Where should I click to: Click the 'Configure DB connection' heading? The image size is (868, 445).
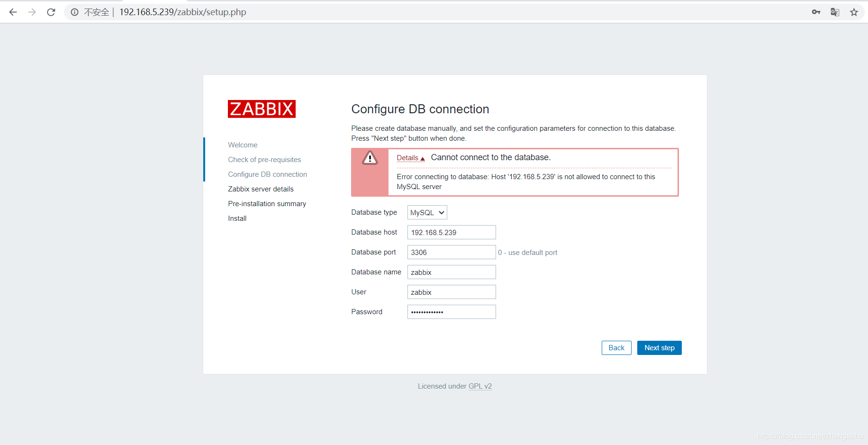tap(420, 109)
